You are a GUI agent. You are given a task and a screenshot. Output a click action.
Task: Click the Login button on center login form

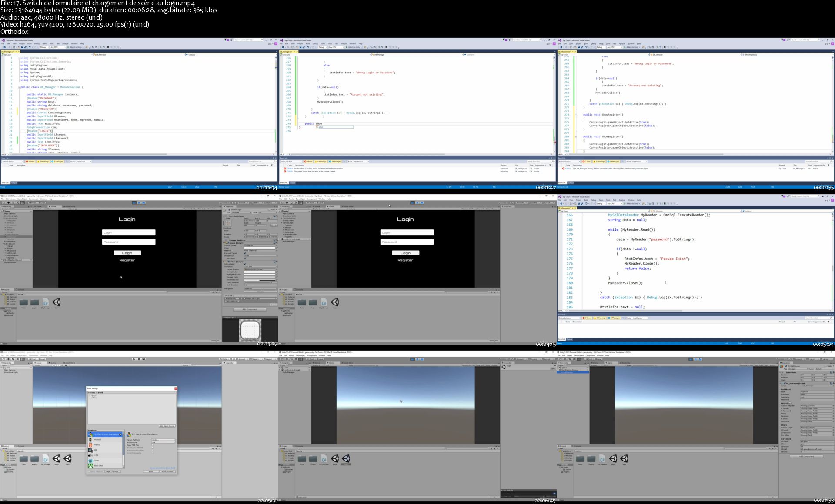pyautogui.click(x=406, y=252)
